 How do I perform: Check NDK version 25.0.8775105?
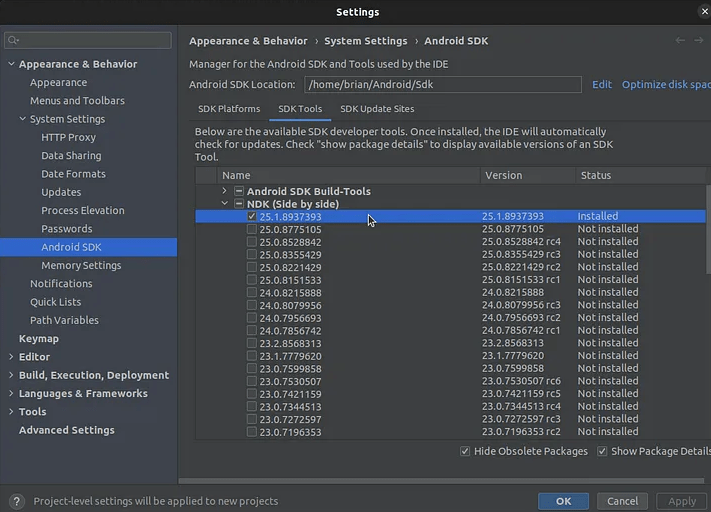(x=252, y=229)
